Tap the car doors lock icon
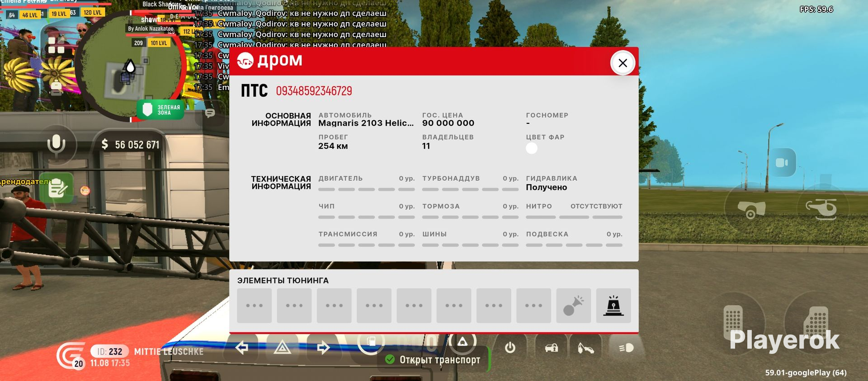Image resolution: width=868 pixels, height=381 pixels. (551, 348)
